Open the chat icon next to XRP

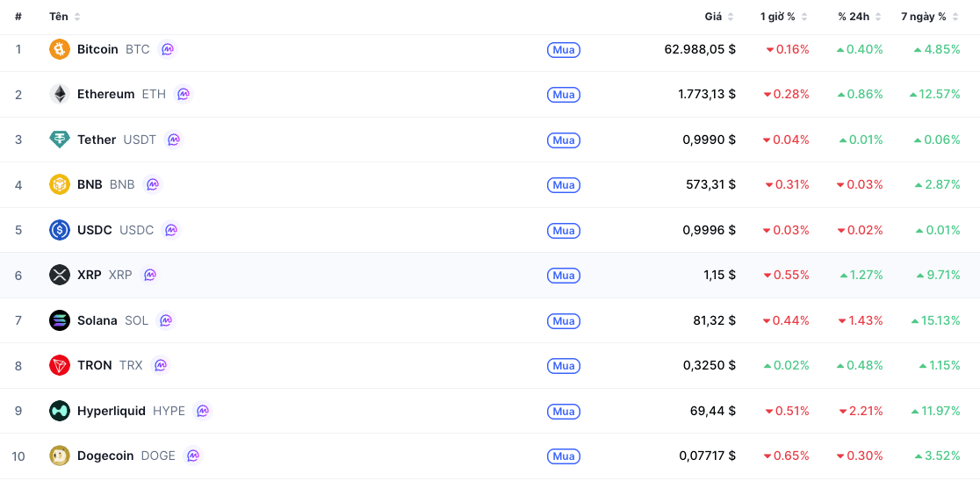(149, 275)
